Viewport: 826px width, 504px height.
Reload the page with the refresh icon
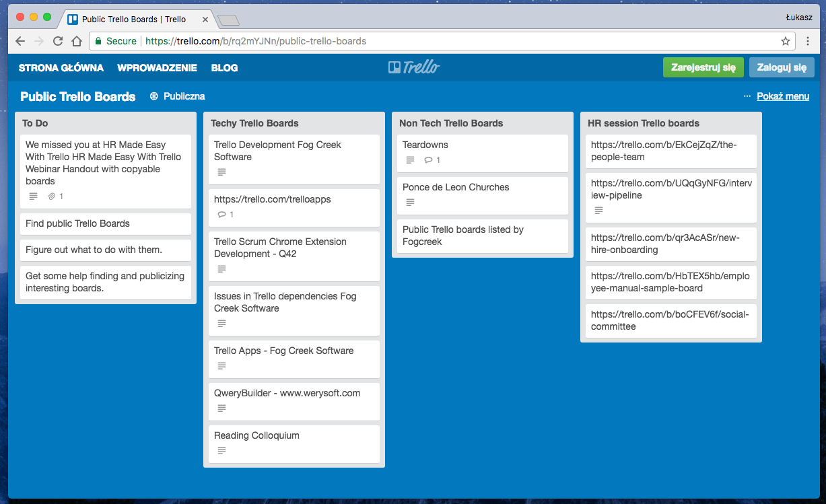58,41
